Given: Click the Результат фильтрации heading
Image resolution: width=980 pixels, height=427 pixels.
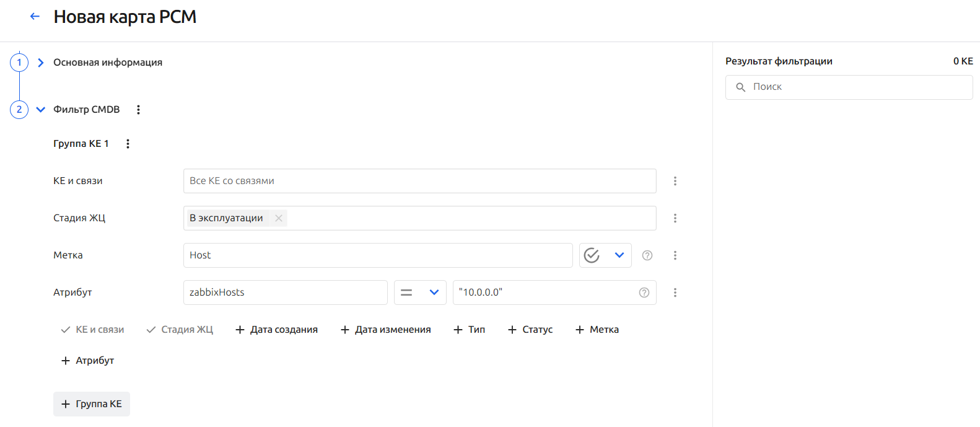Looking at the screenshot, I should point(779,61).
